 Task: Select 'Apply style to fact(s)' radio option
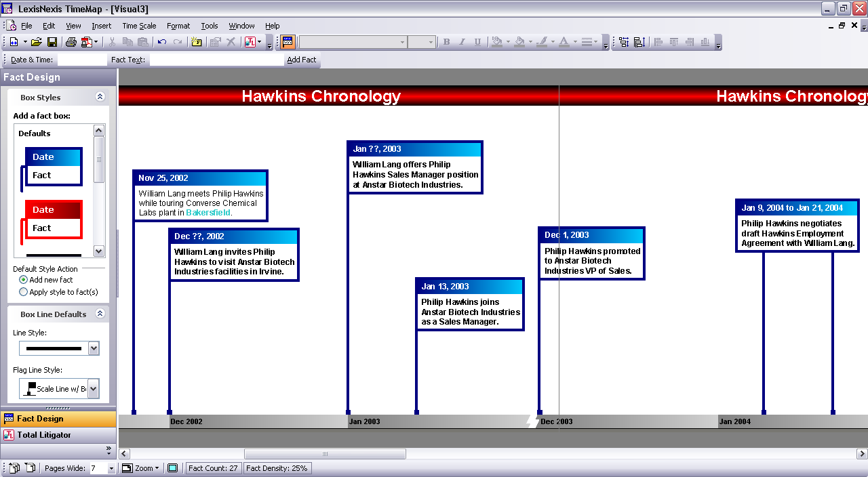click(x=24, y=292)
